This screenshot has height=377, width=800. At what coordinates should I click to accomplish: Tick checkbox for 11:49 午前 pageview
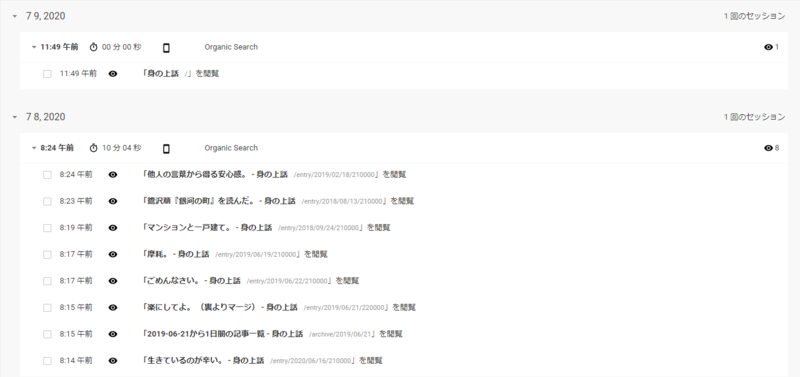pyautogui.click(x=47, y=74)
